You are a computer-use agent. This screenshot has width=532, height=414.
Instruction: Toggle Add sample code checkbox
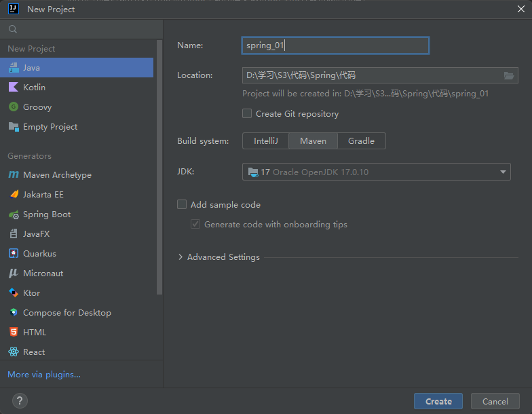[182, 204]
